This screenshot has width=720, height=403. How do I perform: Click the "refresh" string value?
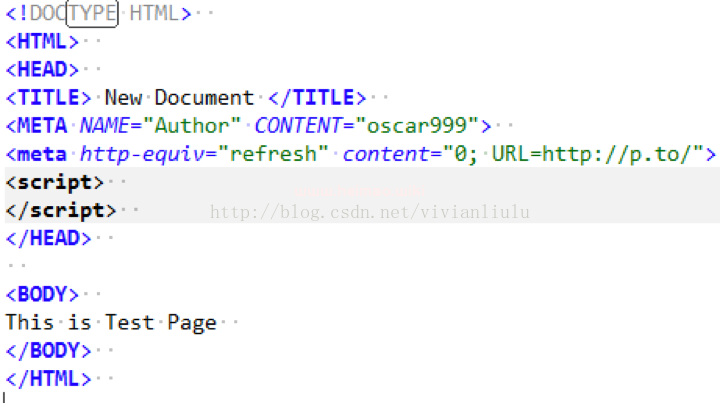(x=274, y=154)
